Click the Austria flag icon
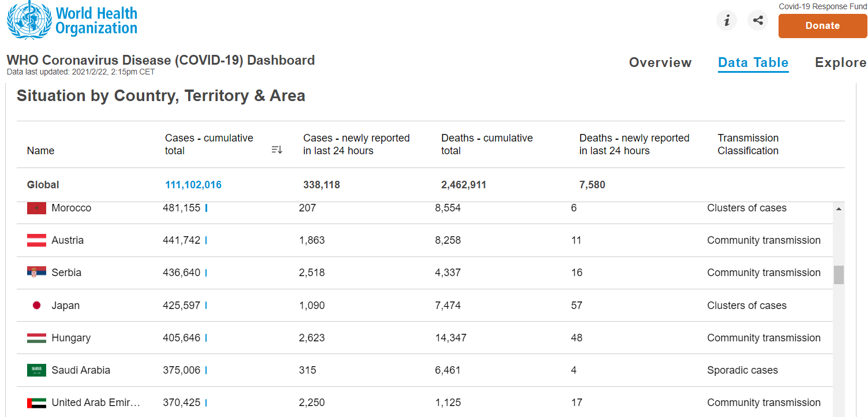The width and height of the screenshot is (868, 417). (x=36, y=240)
